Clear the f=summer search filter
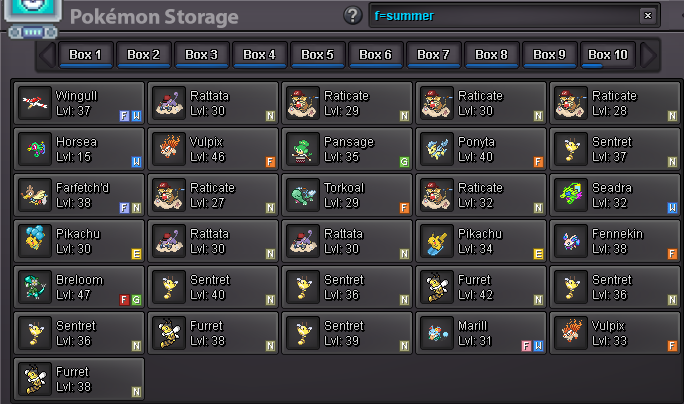 [648, 16]
